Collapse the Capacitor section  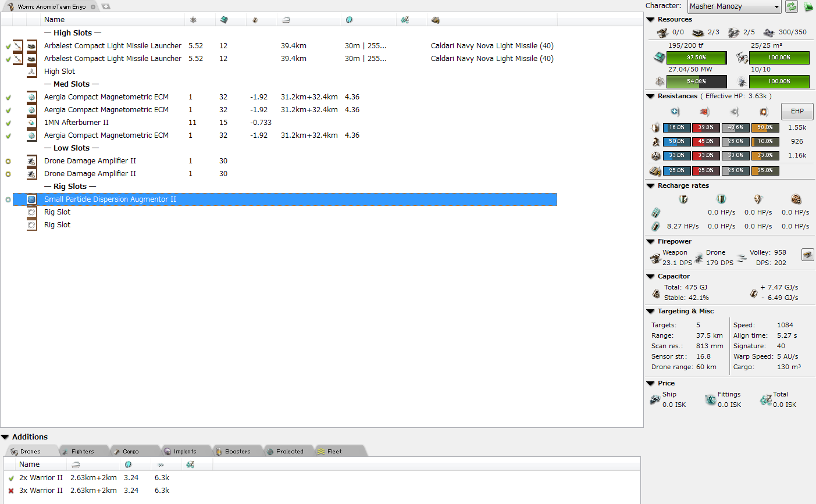coord(650,277)
